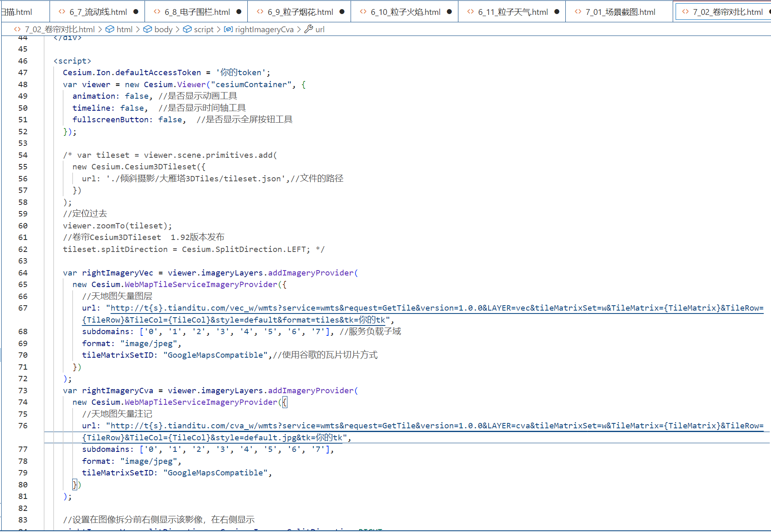Click highlighted opening brace on line 74

(285, 402)
